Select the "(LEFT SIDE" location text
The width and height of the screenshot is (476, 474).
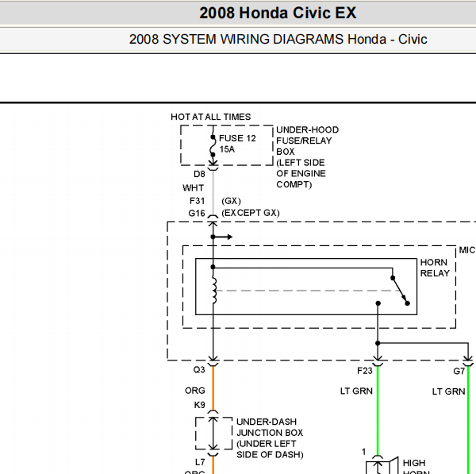pyautogui.click(x=301, y=163)
